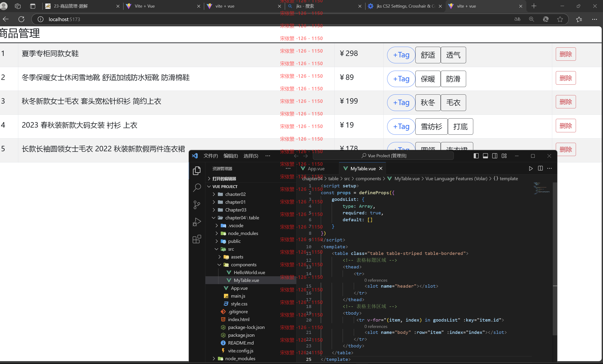
Task: Toggle the secondary side bar layout icon
Action: click(x=495, y=156)
